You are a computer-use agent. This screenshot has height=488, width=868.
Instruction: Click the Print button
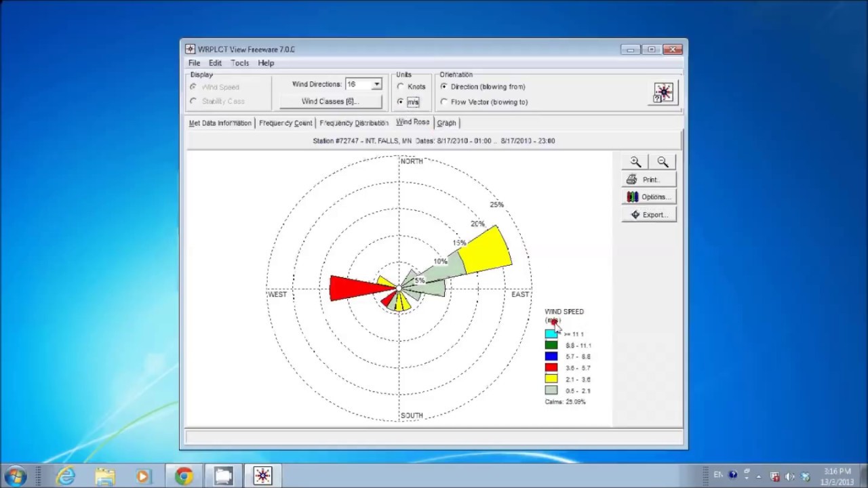click(649, 180)
